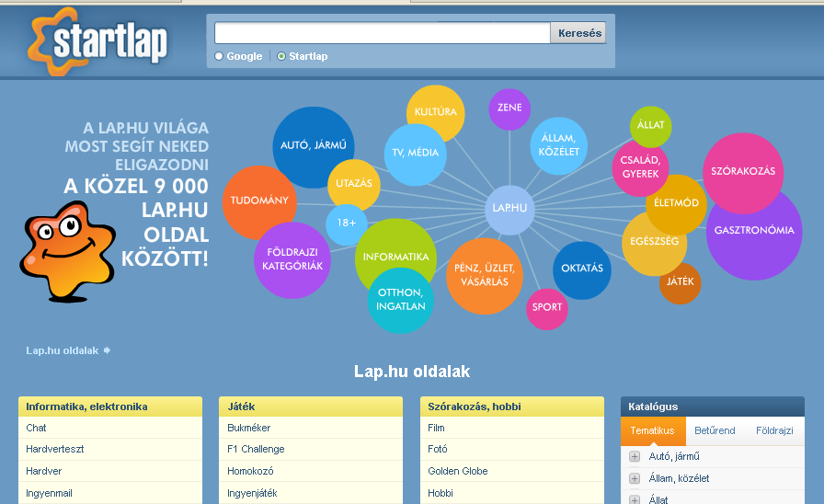Click the Keresés search button
The image size is (824, 504).
point(579,33)
